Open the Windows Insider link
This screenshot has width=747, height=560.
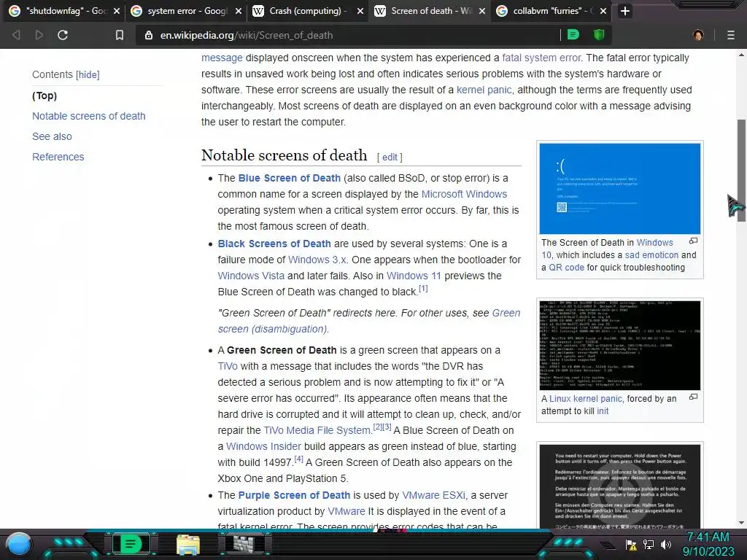[263, 447]
